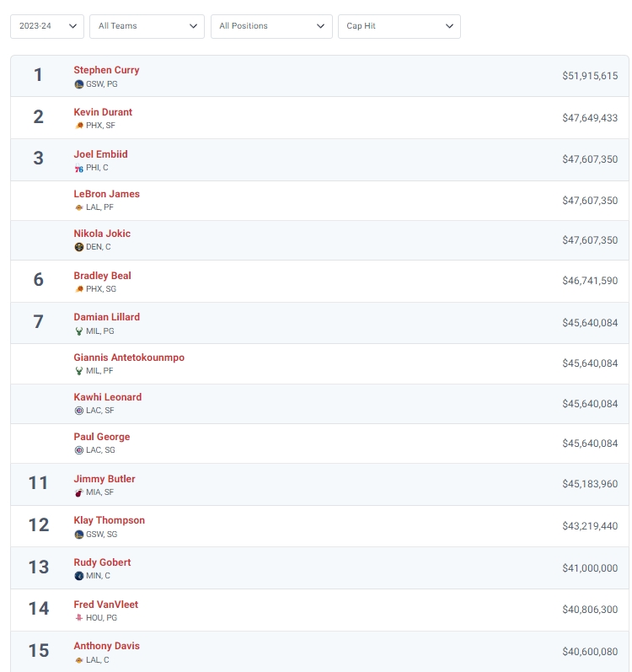Image resolution: width=632 pixels, height=672 pixels.
Task: Click the Suns logo under Kevin Durant
Action: coord(78,126)
